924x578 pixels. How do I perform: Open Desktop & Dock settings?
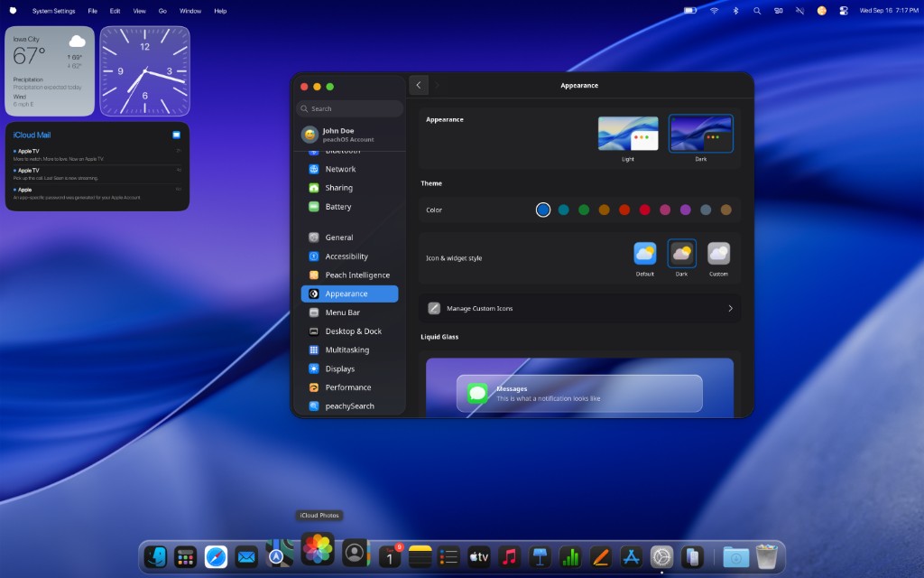349,331
